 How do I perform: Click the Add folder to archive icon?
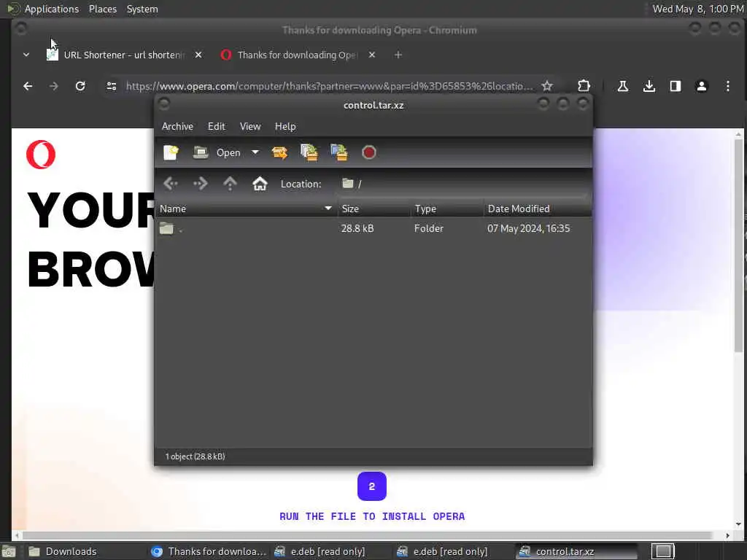(338, 152)
